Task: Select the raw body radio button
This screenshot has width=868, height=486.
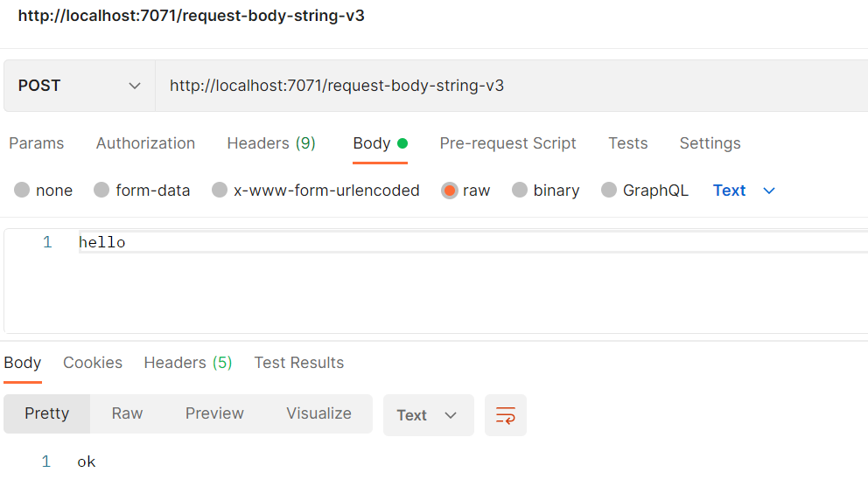Action: click(x=450, y=191)
